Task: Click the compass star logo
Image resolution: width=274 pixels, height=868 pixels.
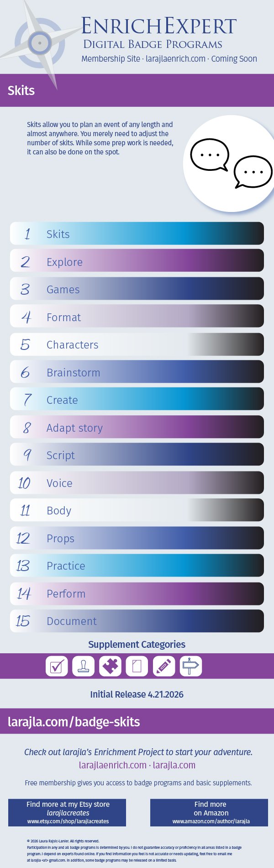Action: [40, 43]
